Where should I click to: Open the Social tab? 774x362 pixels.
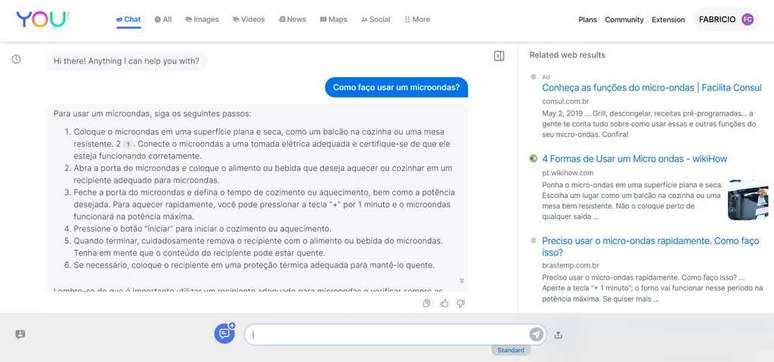click(x=376, y=20)
